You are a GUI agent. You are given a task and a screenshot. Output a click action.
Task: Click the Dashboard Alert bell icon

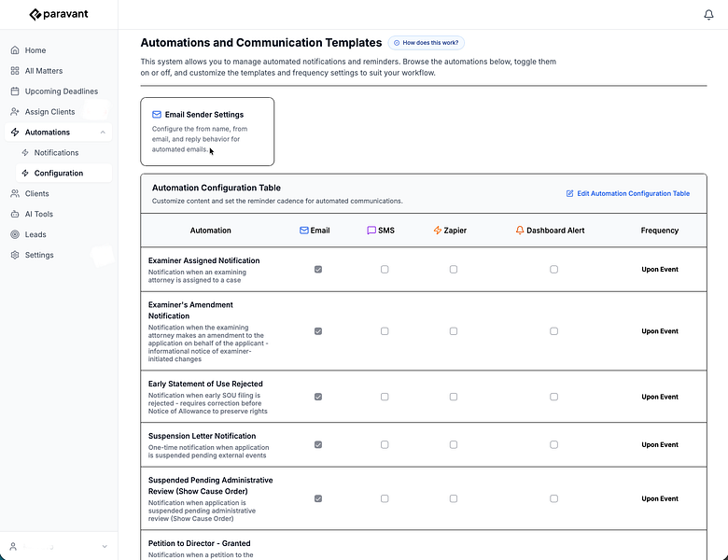[520, 231]
